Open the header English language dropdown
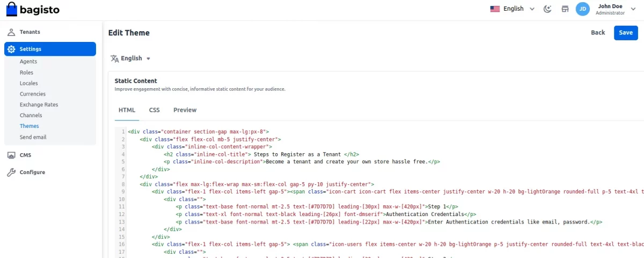Screen dimensions: 644x258 coord(513,9)
